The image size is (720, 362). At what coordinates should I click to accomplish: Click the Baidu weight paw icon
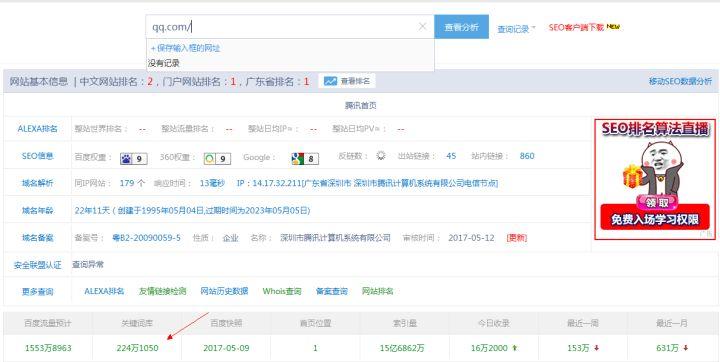[126, 159]
